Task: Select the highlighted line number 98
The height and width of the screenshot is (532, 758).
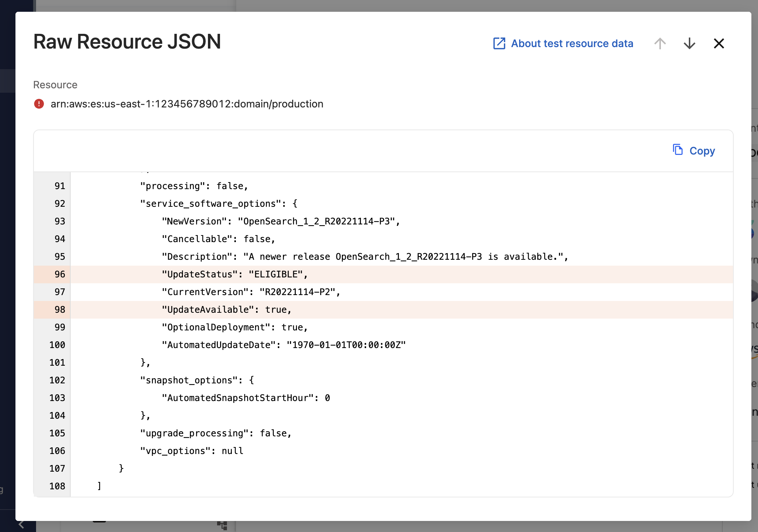Action: 60,310
